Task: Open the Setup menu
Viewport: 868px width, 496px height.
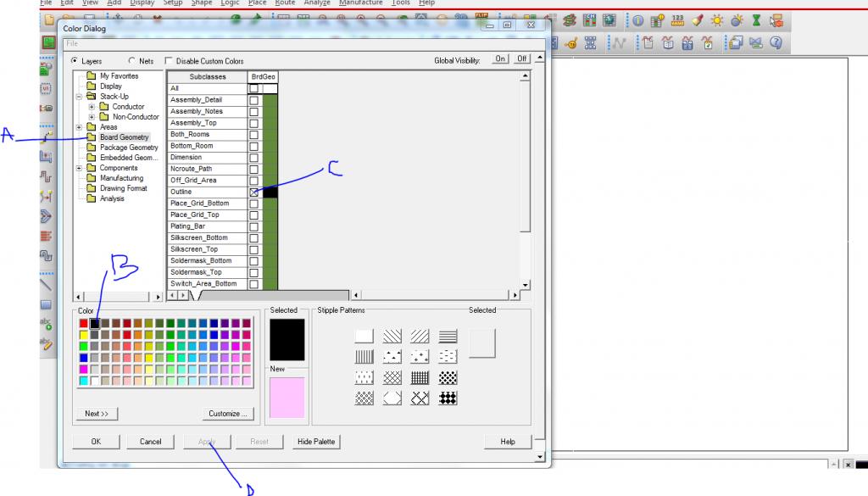Action: click(x=173, y=3)
